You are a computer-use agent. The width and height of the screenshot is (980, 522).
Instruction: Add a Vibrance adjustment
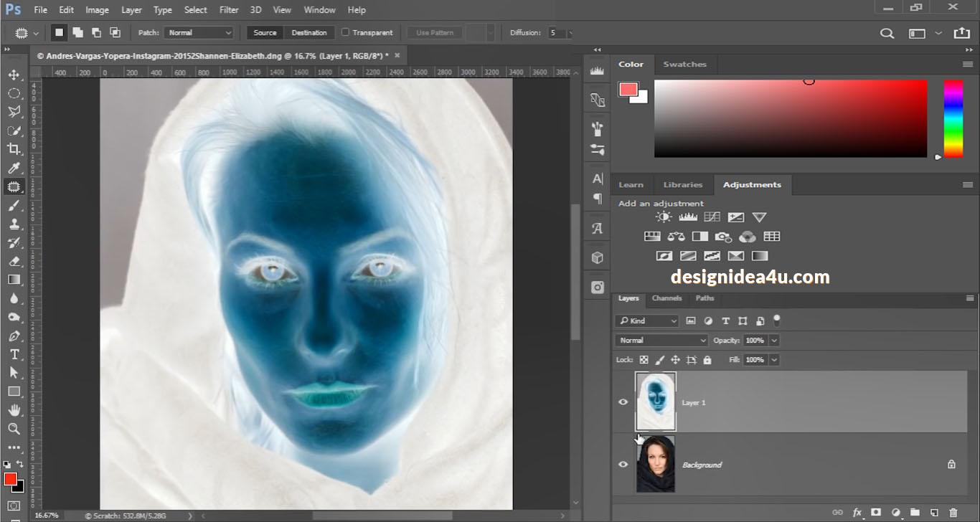759,217
